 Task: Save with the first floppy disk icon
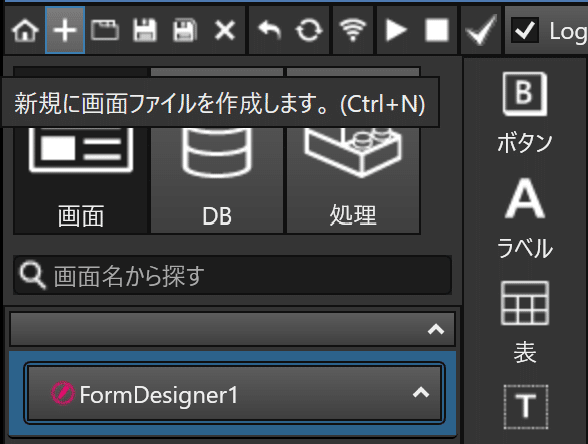pos(145,30)
